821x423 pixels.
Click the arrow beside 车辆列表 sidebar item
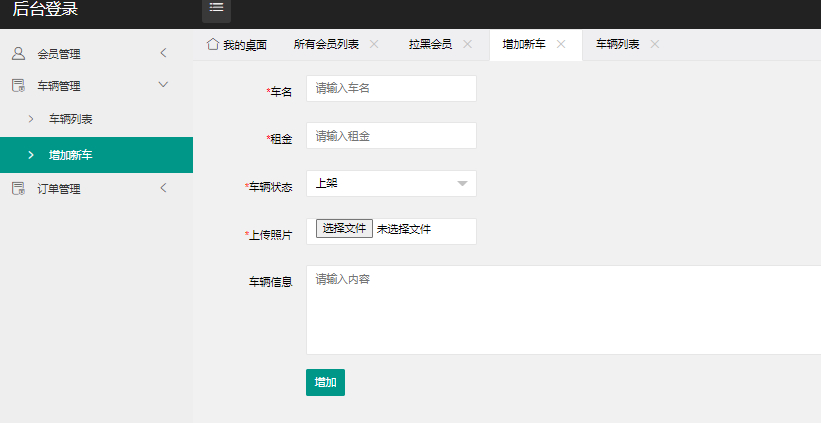31,119
